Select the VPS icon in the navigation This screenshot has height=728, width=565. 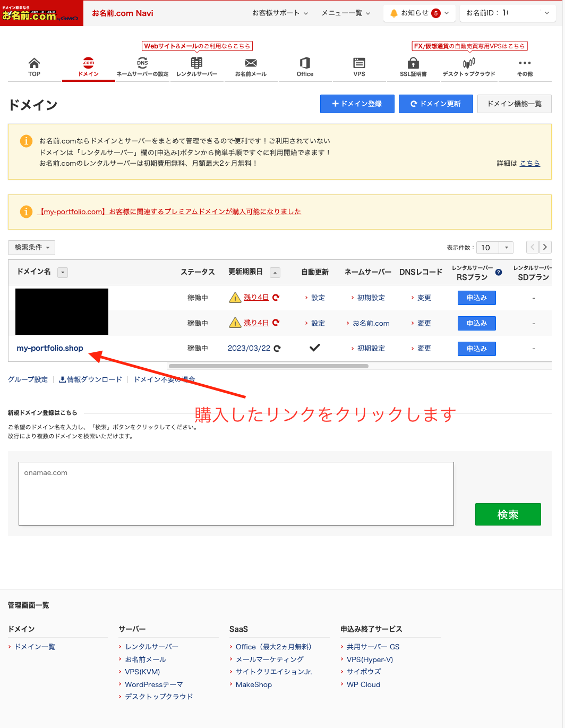[359, 62]
